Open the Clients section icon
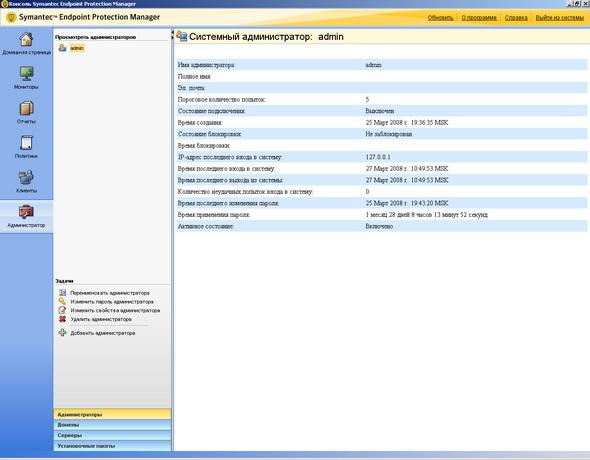590x460 pixels. tap(26, 177)
